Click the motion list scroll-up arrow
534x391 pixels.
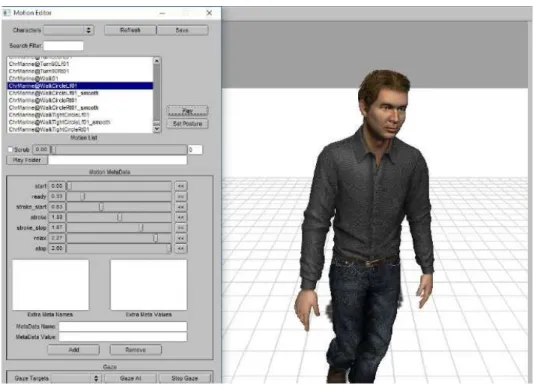tap(157, 61)
